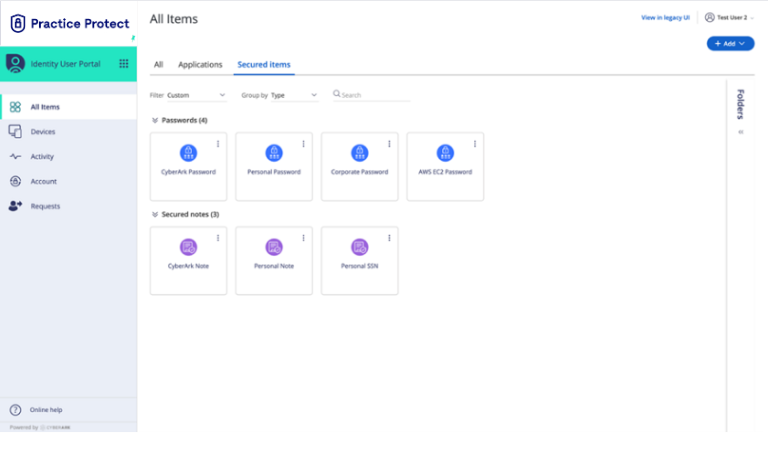Screen dimensions: 768x453
Task: Open Devices in the sidebar menu
Action: pos(69,132)
